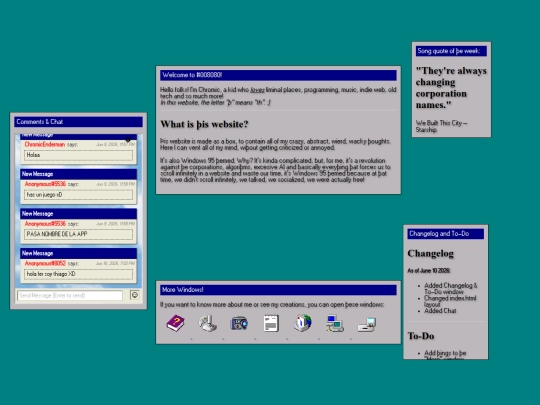Click the Changelog and To-Do title bar

(x=446, y=234)
